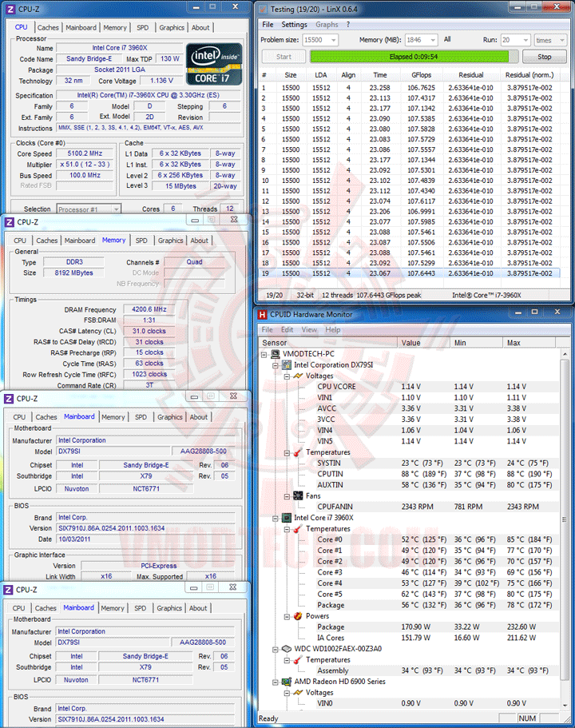575x728 pixels.
Task: Select the CPU VCORE voltage row
Action: (432, 387)
